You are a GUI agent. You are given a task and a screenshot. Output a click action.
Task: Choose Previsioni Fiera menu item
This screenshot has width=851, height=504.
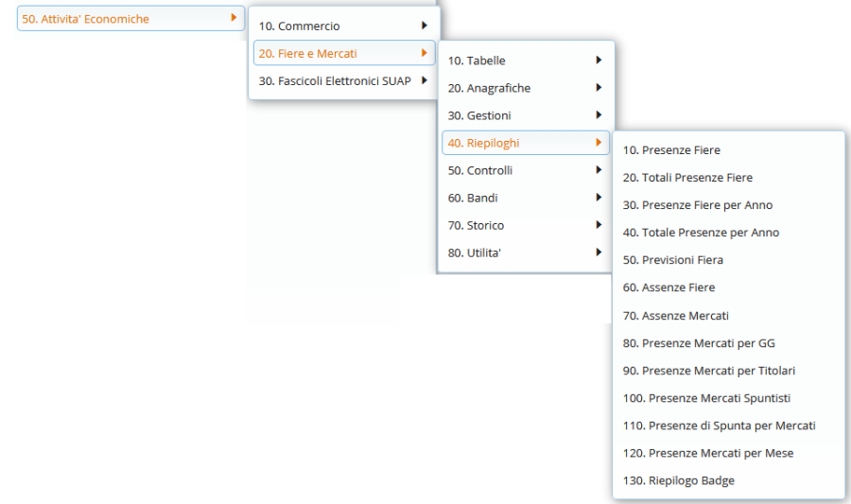(672, 260)
